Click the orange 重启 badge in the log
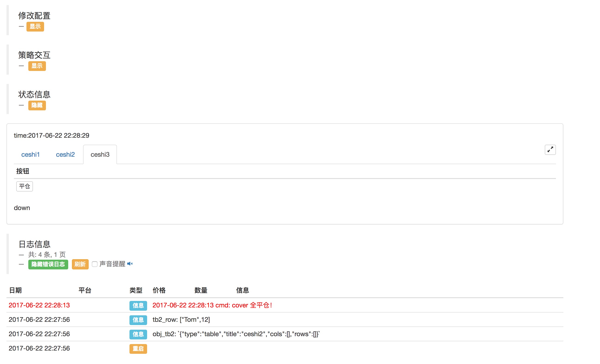This screenshot has width=600, height=364. click(x=138, y=348)
